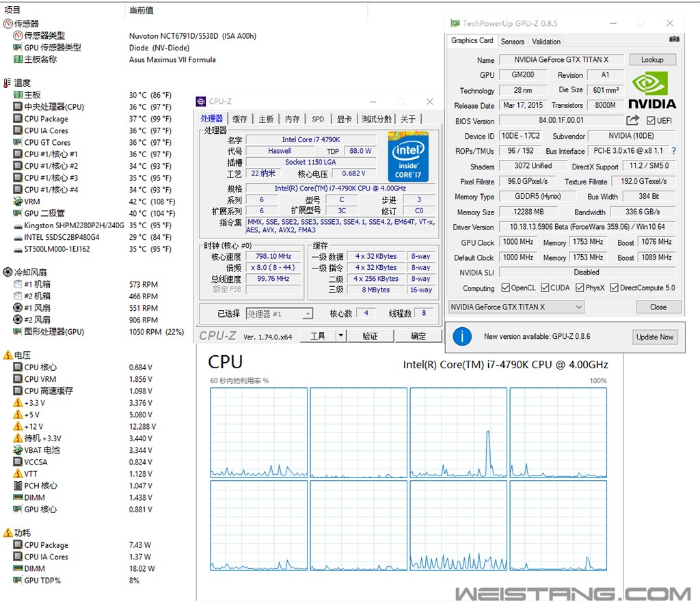Click the 关于 tab in CPU-Z
The image size is (700, 610).
[x=408, y=119]
